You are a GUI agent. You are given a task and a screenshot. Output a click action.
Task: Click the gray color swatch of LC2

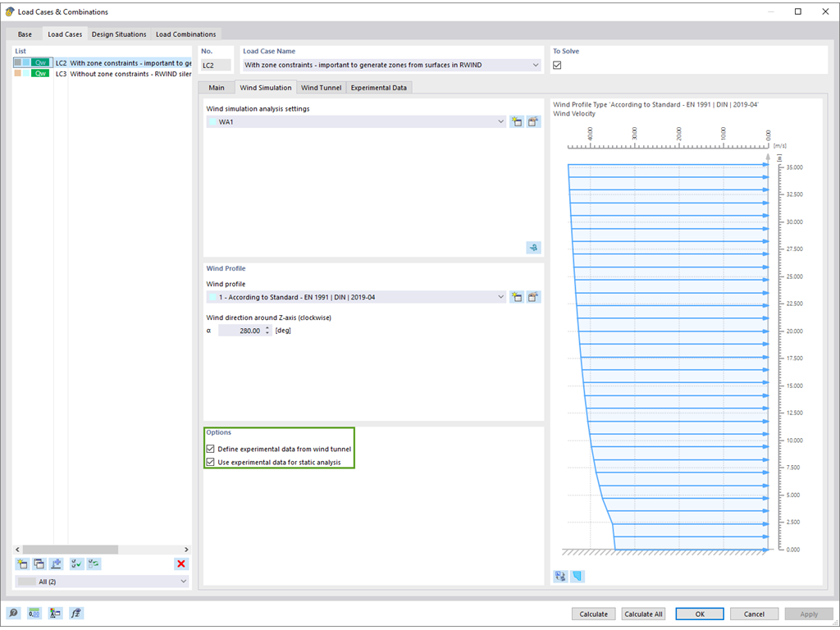(x=18, y=62)
